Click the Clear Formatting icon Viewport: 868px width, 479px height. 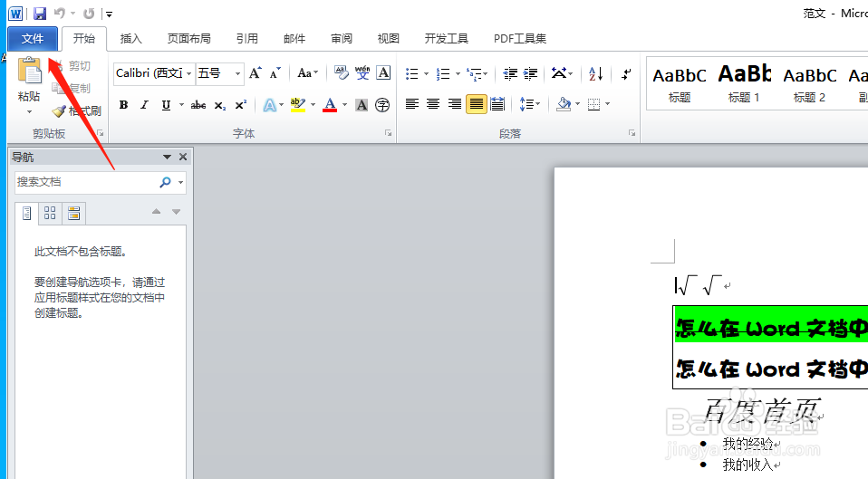coord(342,73)
